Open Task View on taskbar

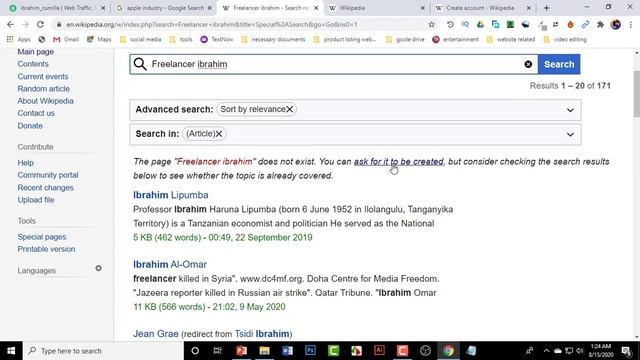click(218, 351)
